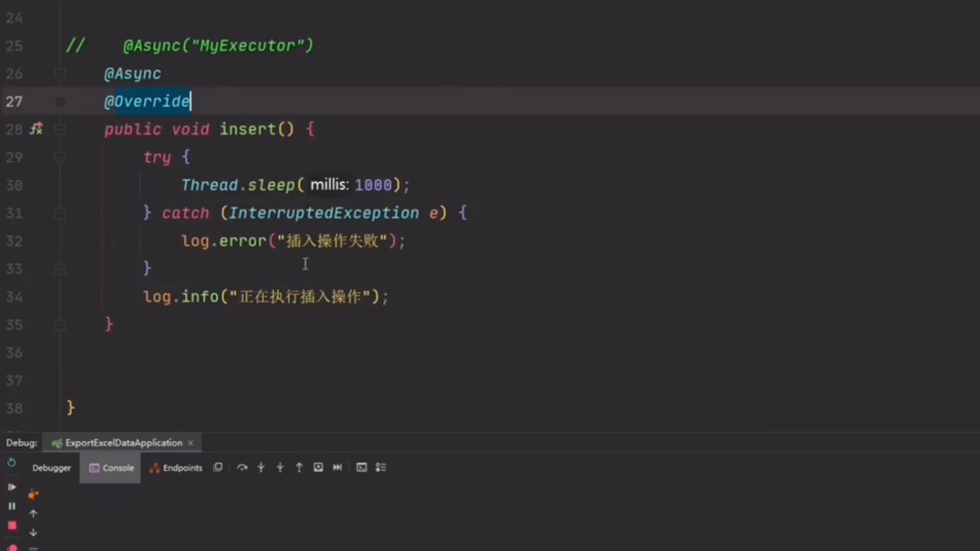Toggle fold marker on line 35

60,325
